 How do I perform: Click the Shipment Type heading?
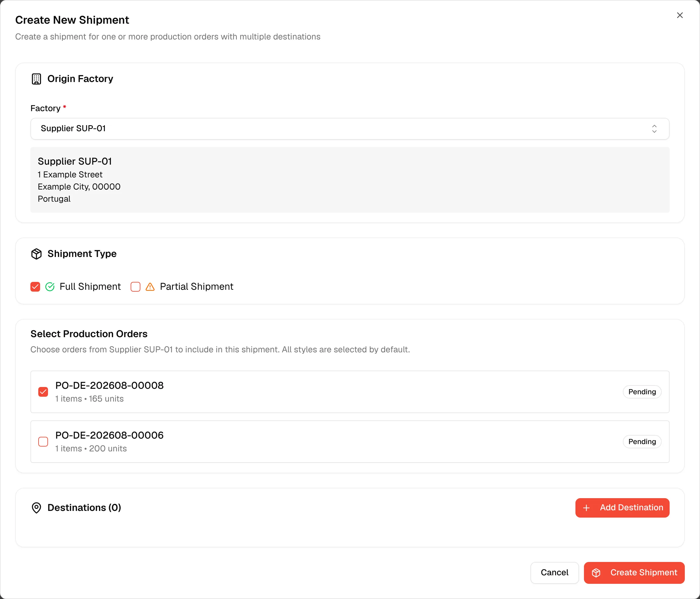[x=82, y=254]
